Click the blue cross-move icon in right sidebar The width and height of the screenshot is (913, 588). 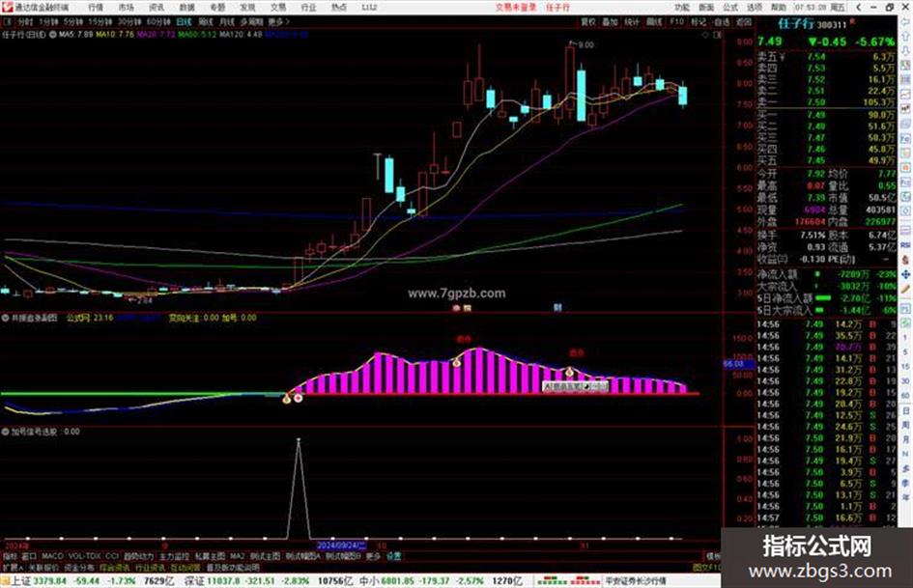tap(906, 274)
